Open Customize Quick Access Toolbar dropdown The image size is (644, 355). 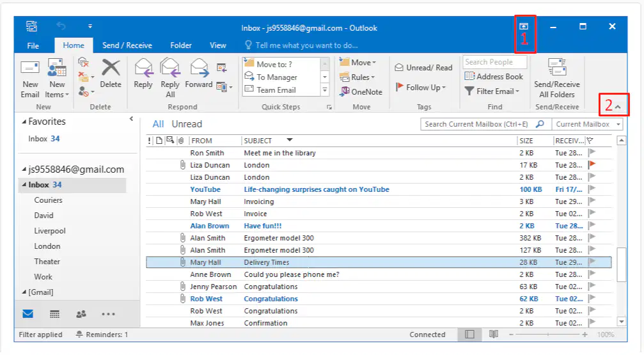coord(90,26)
